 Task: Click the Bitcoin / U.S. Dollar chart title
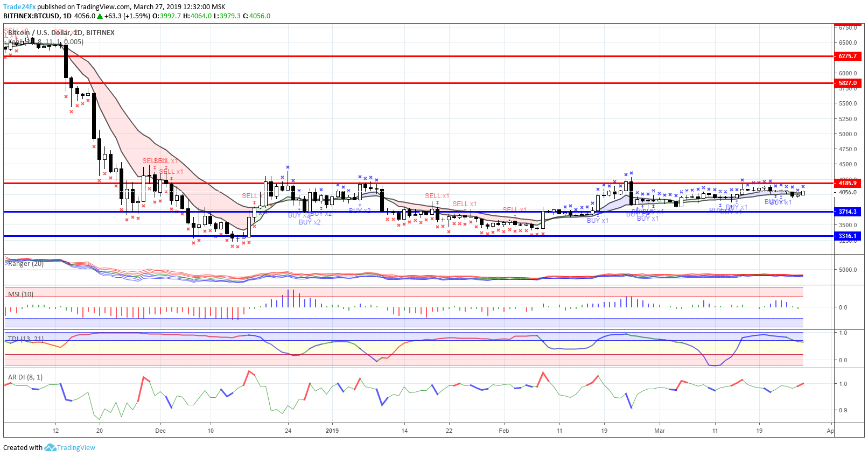(61, 32)
